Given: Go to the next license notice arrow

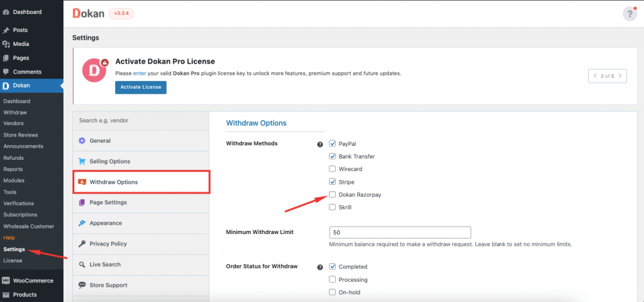Looking at the screenshot, I should pyautogui.click(x=620, y=76).
